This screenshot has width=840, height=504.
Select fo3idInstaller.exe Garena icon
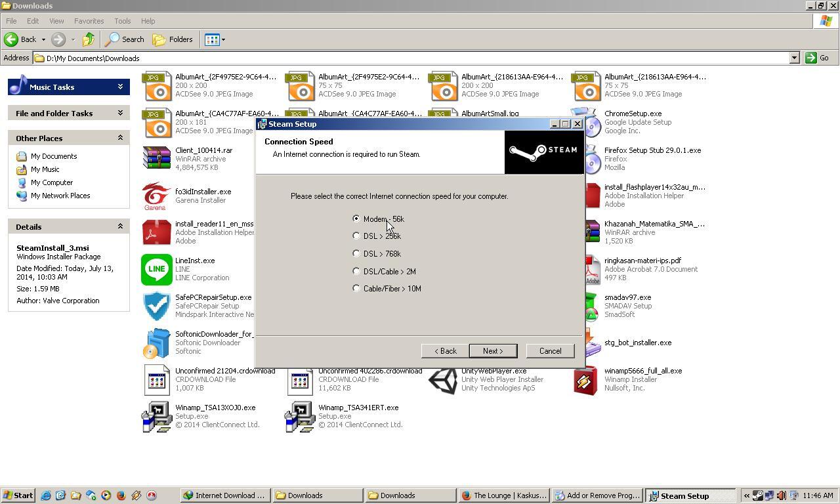157,196
